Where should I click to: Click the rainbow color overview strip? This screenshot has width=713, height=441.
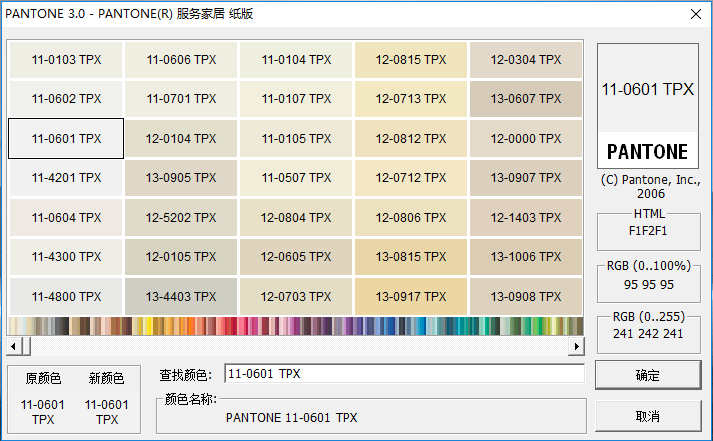(296, 326)
